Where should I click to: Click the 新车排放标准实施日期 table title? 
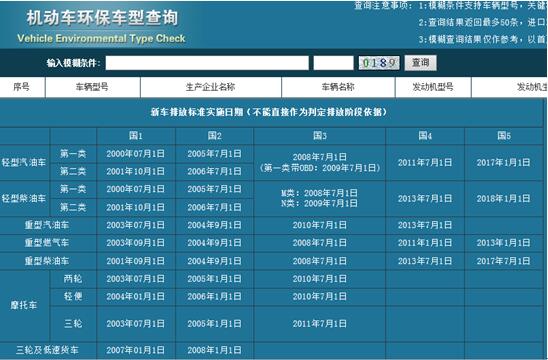tap(269, 112)
